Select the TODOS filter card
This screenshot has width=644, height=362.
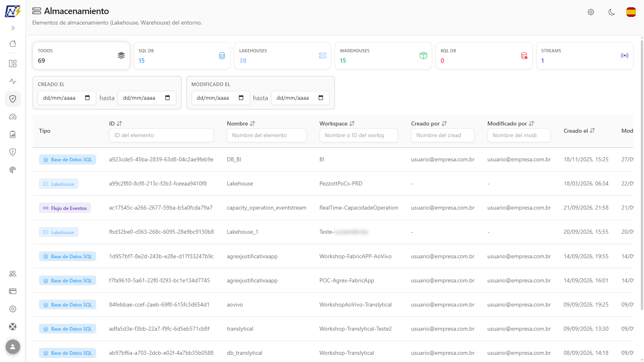coord(81,56)
